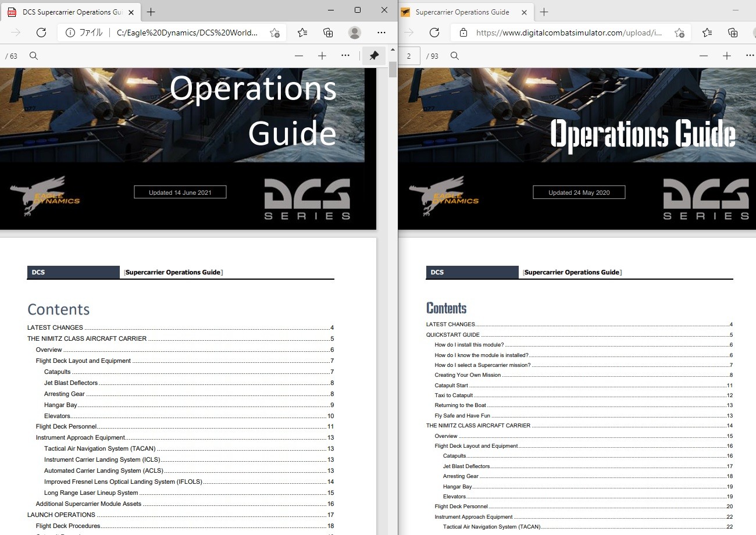Zoom out in the left PDF toolbar
This screenshot has width=756, height=535.
coord(299,56)
